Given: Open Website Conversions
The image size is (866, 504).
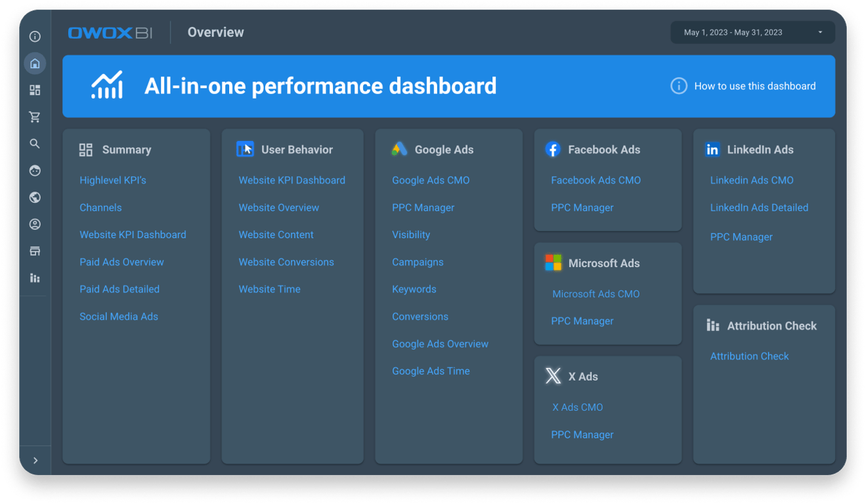Looking at the screenshot, I should [x=286, y=262].
